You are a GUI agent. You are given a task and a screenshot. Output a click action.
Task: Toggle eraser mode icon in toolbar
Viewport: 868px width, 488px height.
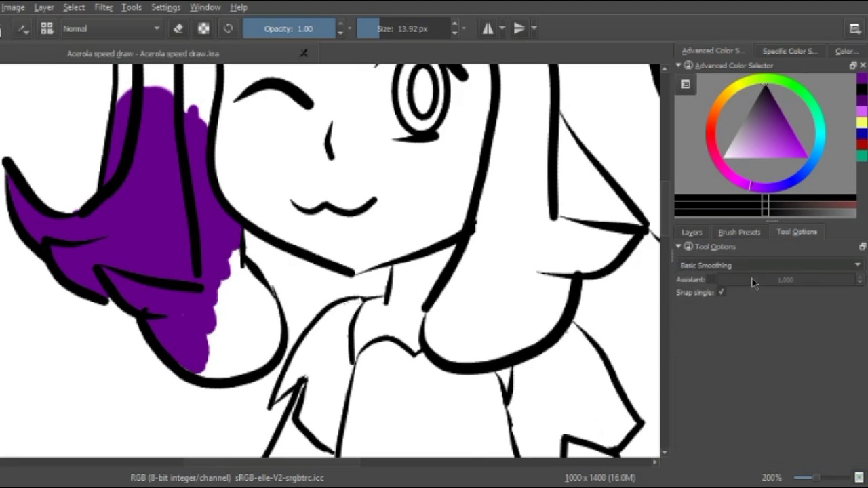[x=178, y=28]
